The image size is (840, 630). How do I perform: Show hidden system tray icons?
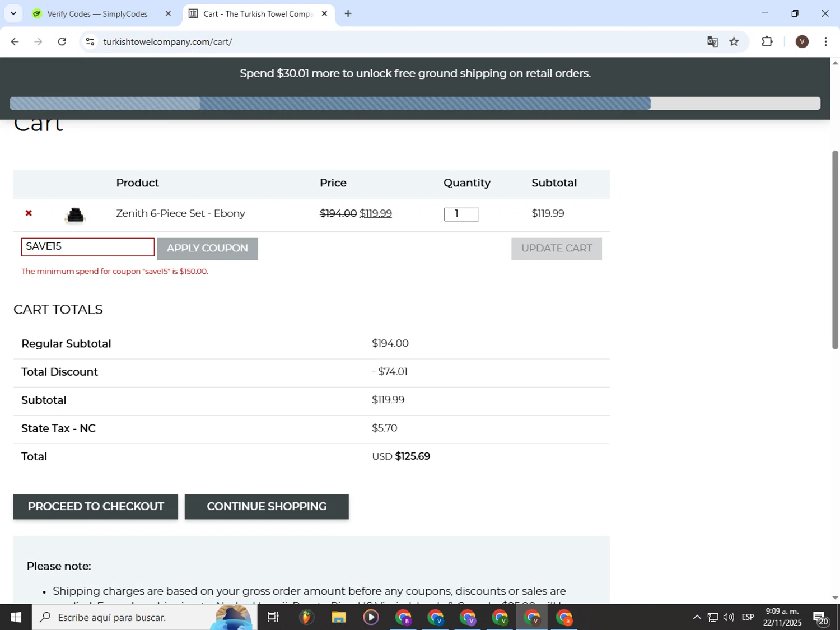[x=697, y=617]
